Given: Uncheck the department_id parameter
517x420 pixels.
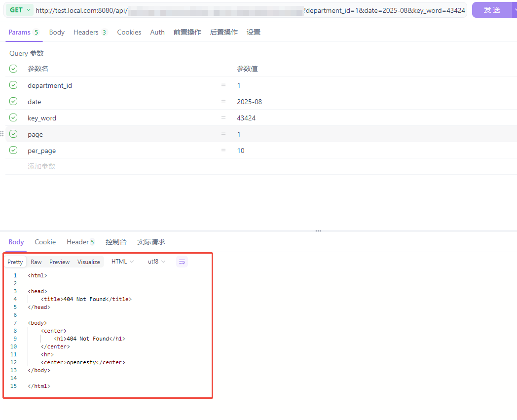Looking at the screenshot, I should pos(13,85).
